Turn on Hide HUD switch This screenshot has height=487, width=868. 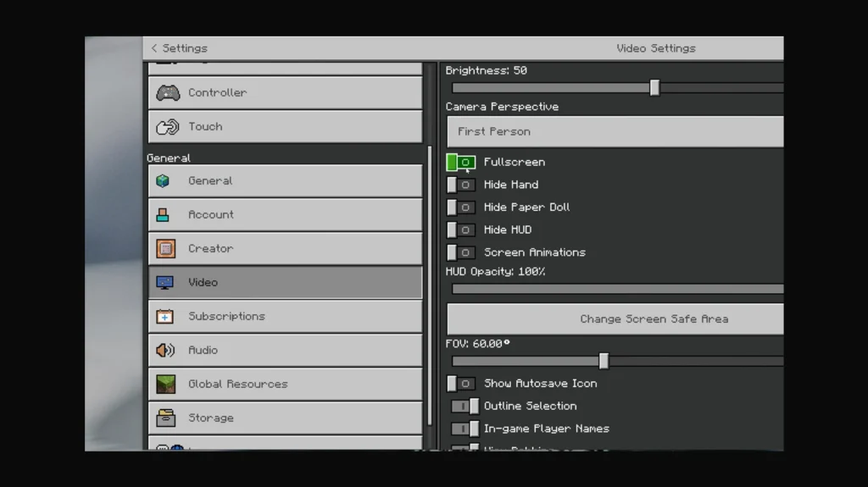tap(461, 230)
